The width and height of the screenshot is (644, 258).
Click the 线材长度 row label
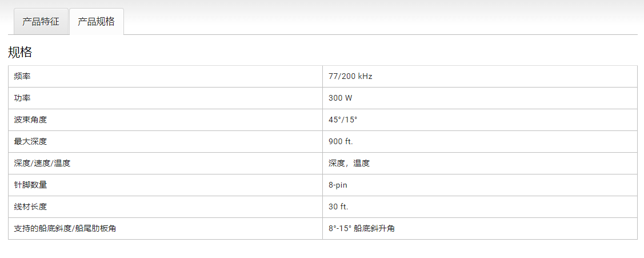pos(30,207)
